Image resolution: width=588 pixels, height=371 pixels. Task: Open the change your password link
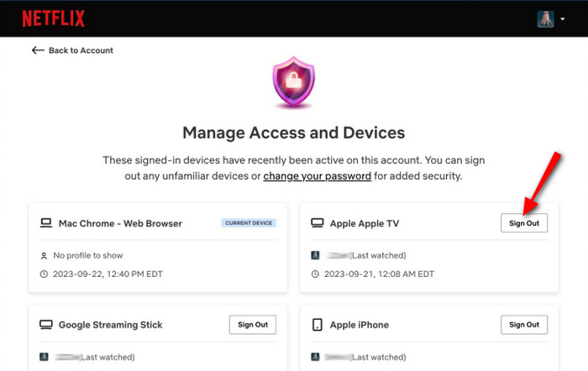pyautogui.click(x=318, y=176)
